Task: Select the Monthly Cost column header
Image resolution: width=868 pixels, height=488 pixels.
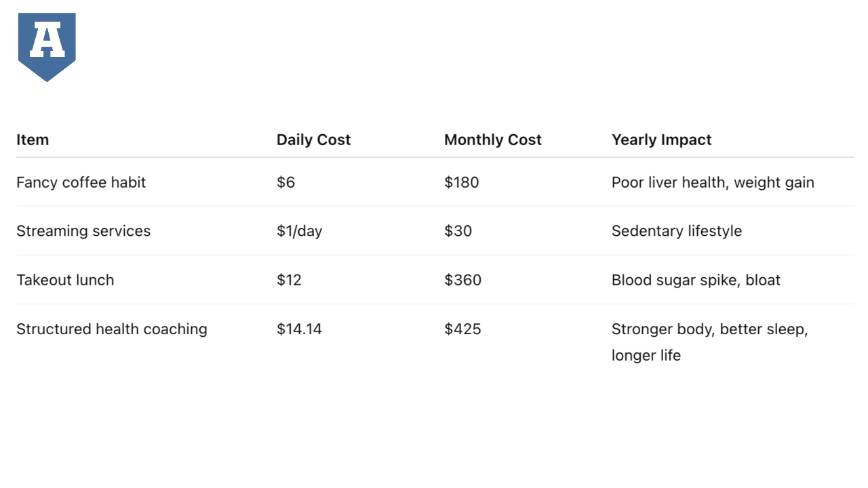Action: (x=492, y=140)
